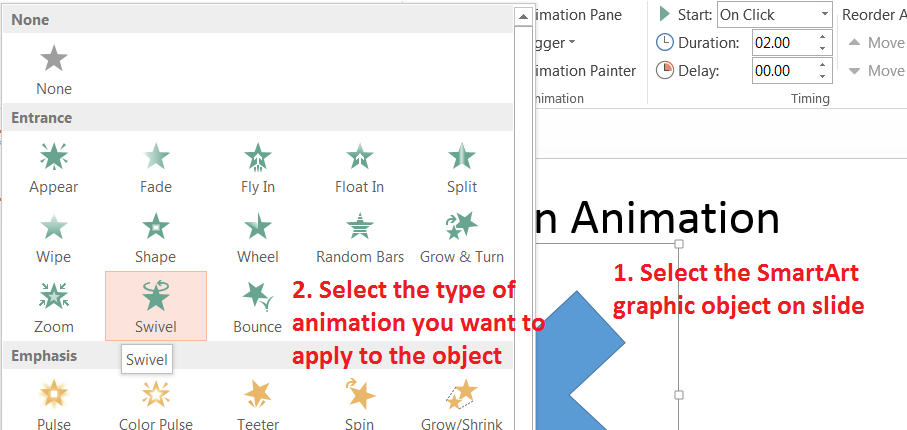Open the Animation Pane
This screenshot has width=907, height=430.
click(x=580, y=15)
